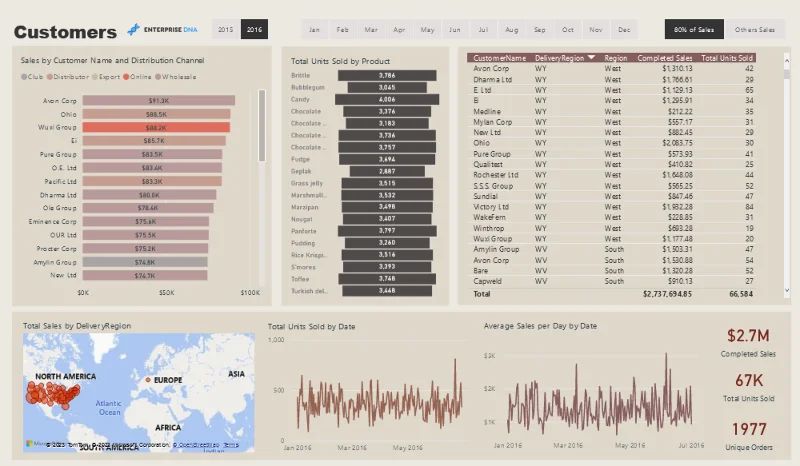Select Avon Corp $91.3K sales bar
This screenshot has width=800, height=466.
pos(159,101)
